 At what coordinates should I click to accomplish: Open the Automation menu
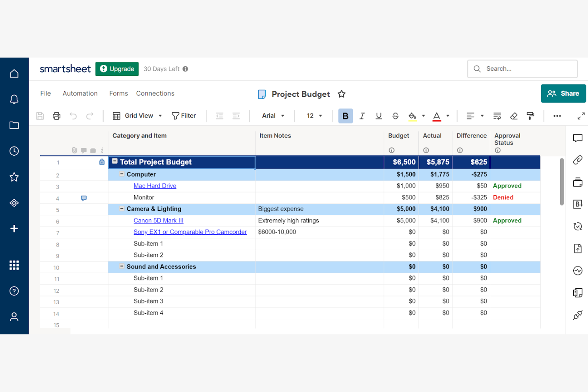80,93
